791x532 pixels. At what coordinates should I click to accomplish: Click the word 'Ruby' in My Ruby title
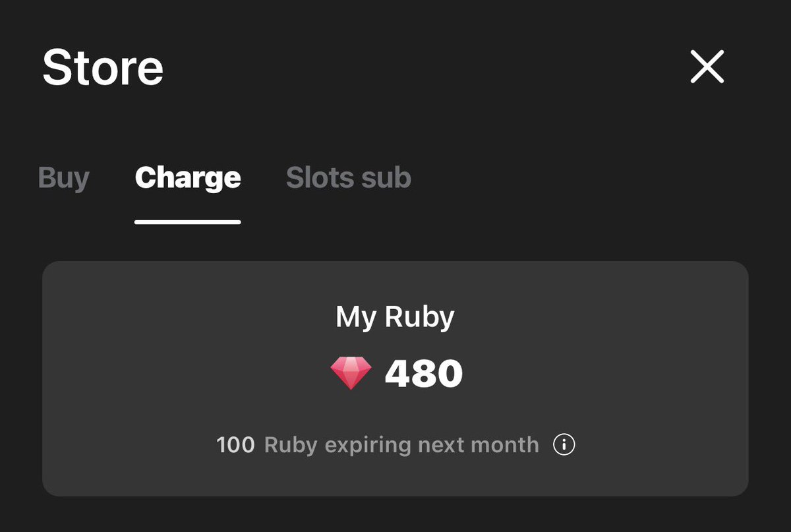[x=419, y=317]
